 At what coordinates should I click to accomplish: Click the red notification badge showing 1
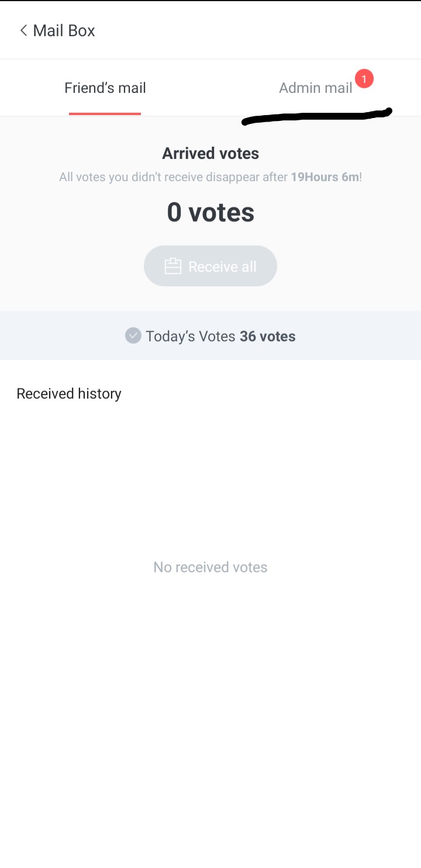(364, 79)
